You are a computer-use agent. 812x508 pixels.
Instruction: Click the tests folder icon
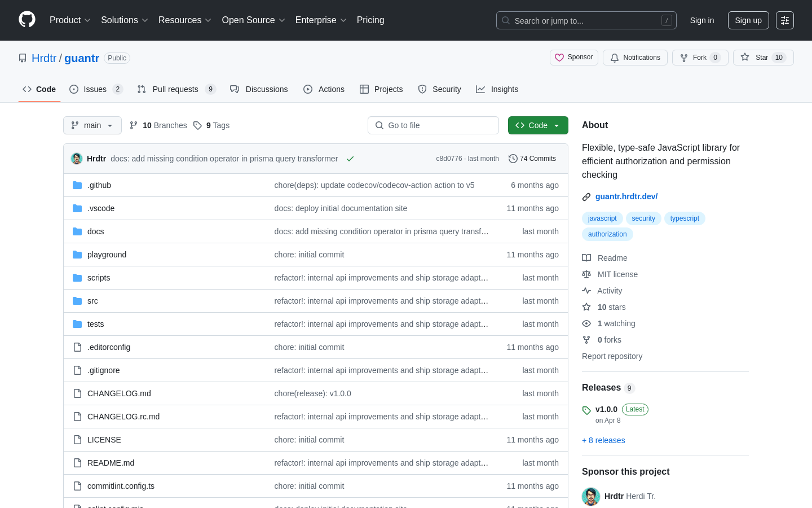click(77, 324)
